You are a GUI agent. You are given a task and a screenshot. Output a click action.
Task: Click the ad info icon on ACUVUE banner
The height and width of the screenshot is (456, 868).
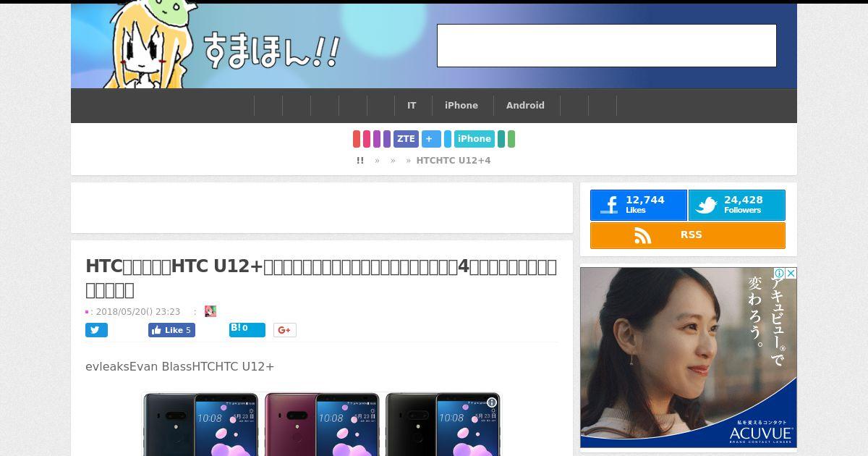pos(780,273)
